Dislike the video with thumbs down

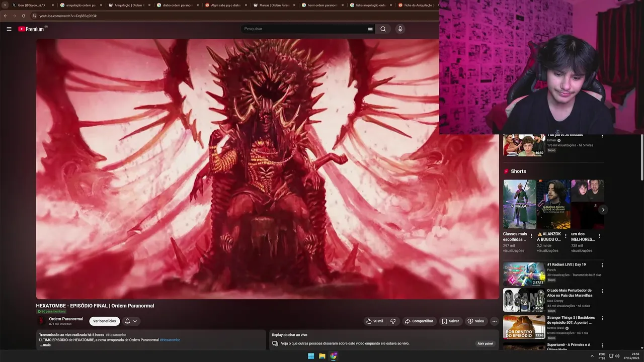pos(393,321)
